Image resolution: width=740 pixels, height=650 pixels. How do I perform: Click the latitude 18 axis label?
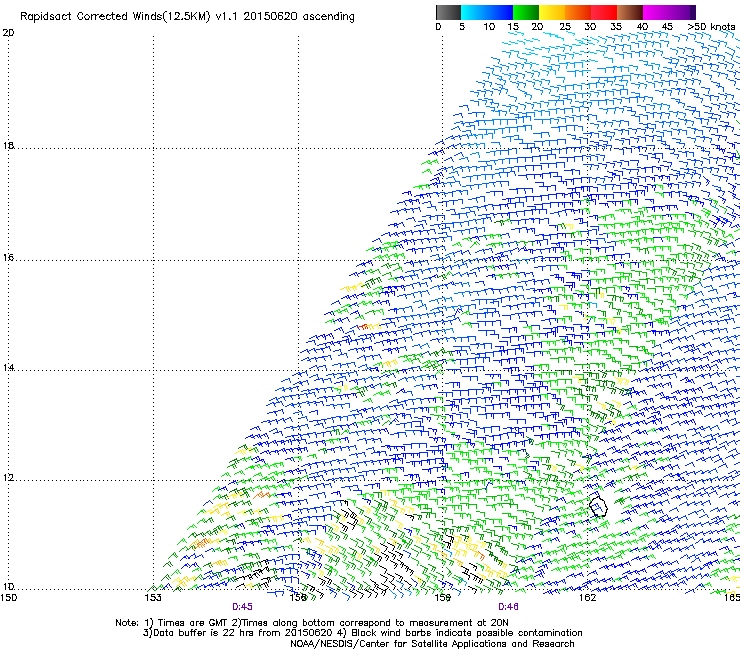tap(8, 145)
